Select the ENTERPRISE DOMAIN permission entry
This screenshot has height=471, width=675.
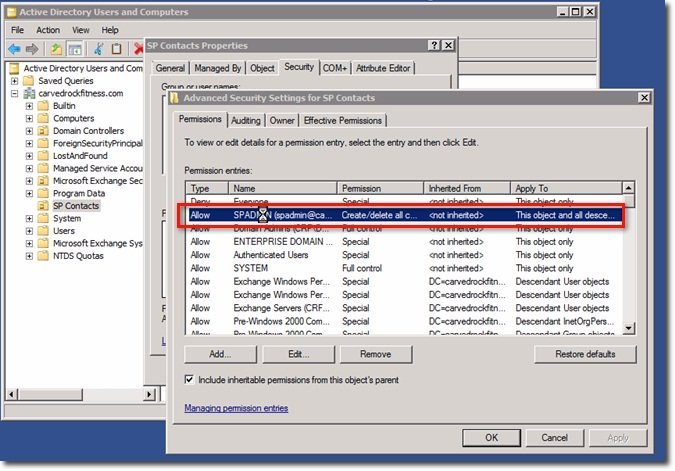pyautogui.click(x=404, y=242)
